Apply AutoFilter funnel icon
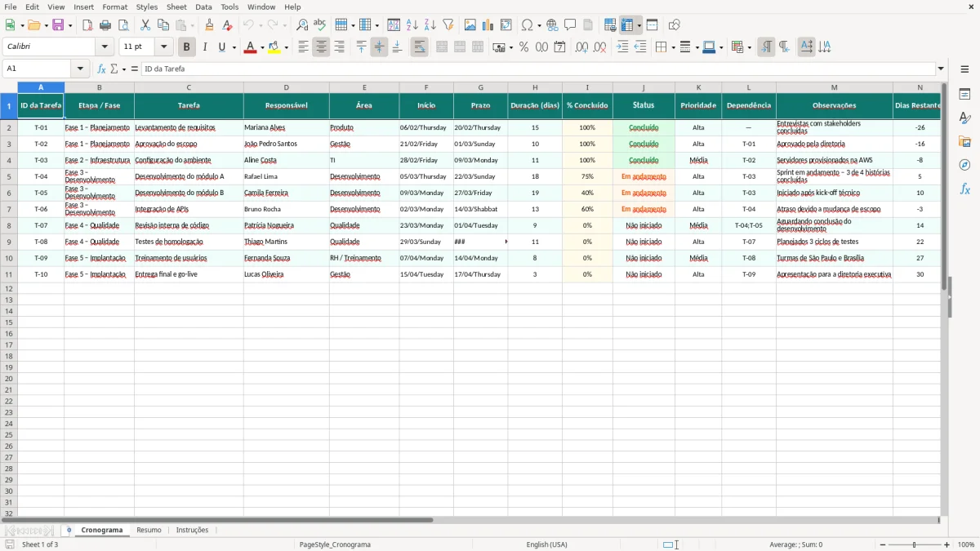Screen dimensions: 980x551 click(448, 25)
